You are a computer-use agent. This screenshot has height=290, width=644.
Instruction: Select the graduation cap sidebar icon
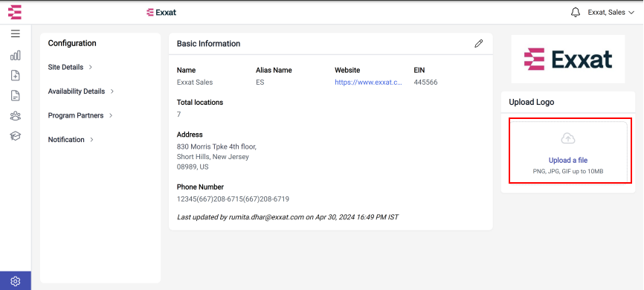pos(15,136)
